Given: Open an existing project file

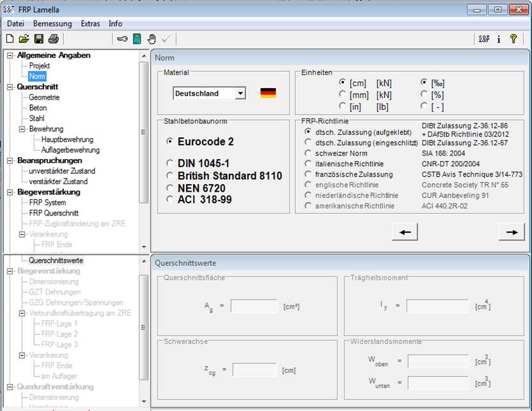Looking at the screenshot, I should (23, 38).
